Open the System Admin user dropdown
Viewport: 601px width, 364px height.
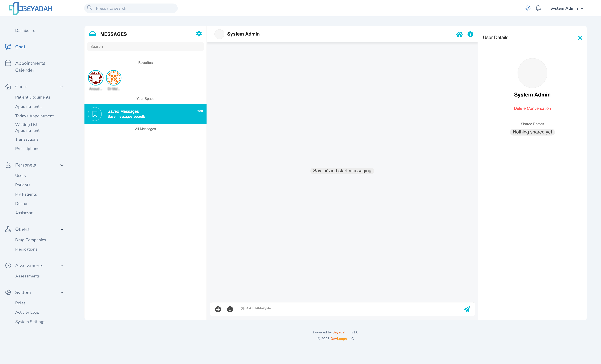pos(567,8)
